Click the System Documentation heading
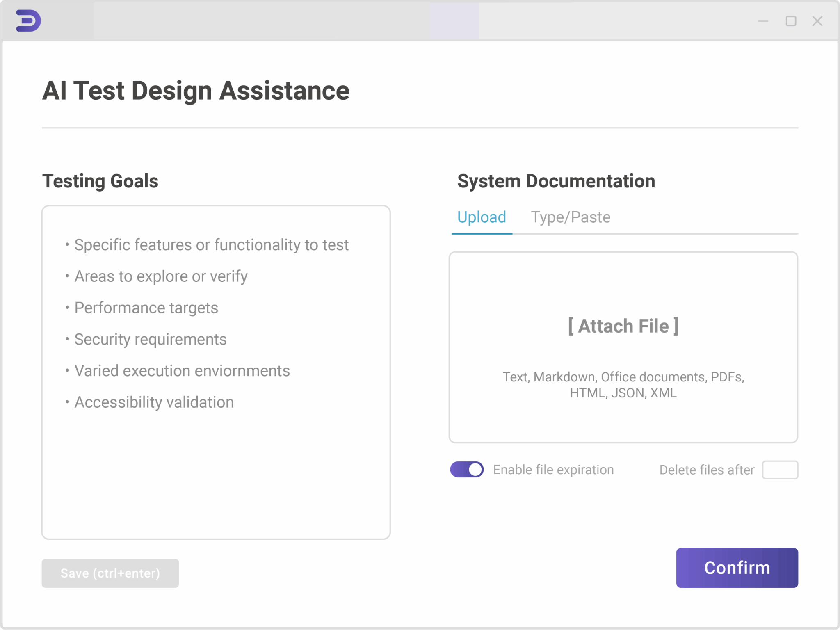Screen dimensions: 840x630 click(x=556, y=181)
